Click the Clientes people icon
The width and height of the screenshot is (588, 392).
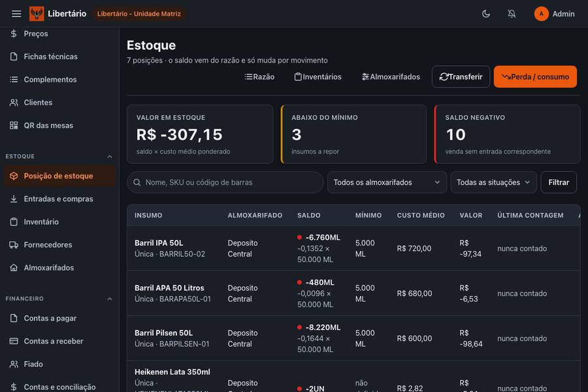(14, 103)
